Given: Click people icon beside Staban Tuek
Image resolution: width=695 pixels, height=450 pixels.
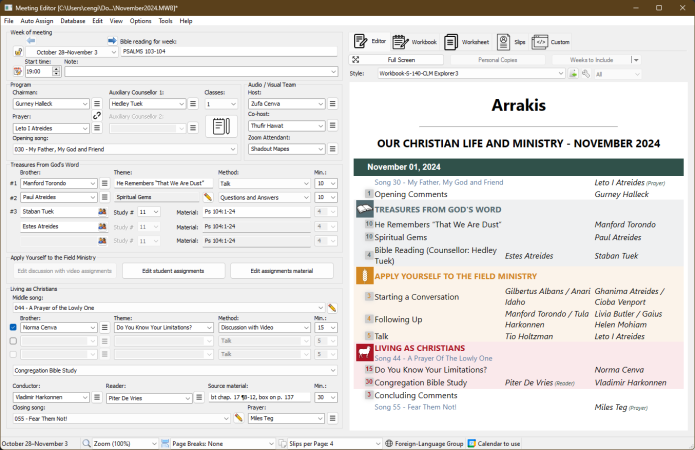Looking at the screenshot, I should 102,212.
